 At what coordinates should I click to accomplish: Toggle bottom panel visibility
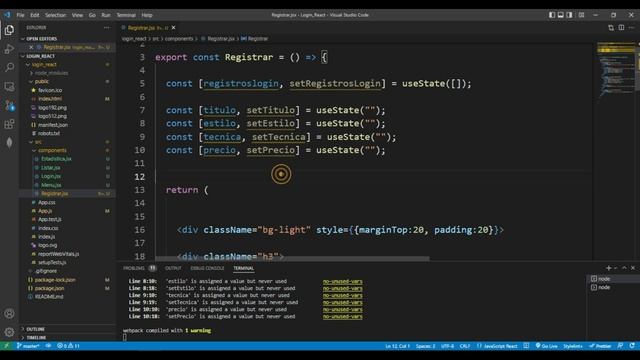tap(561, 15)
